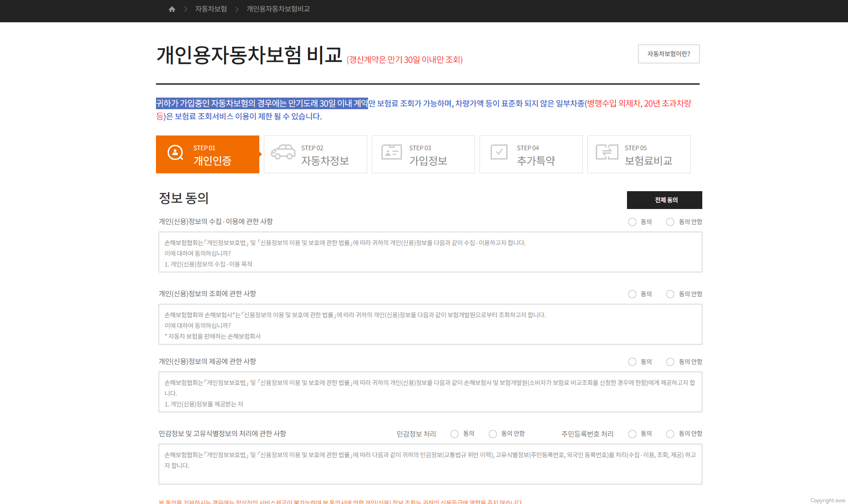Click the 전체 동의 button
This screenshot has height=504, width=848.
click(x=664, y=200)
